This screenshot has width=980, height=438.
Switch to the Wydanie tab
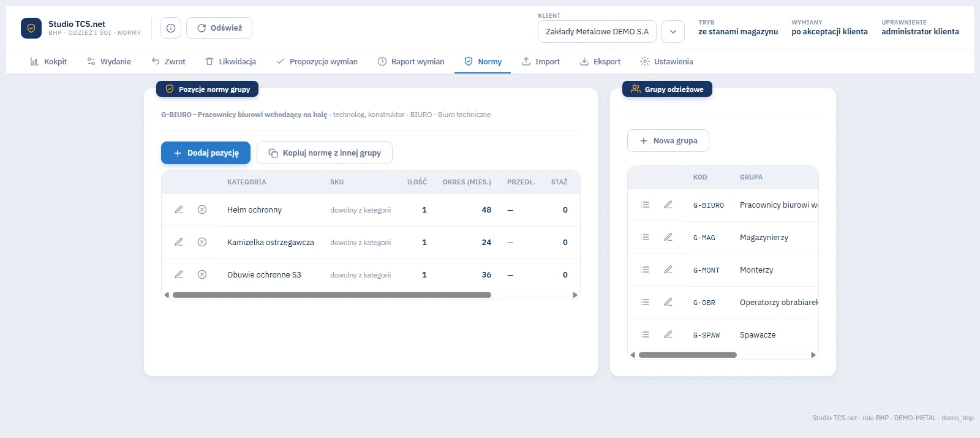tap(109, 61)
